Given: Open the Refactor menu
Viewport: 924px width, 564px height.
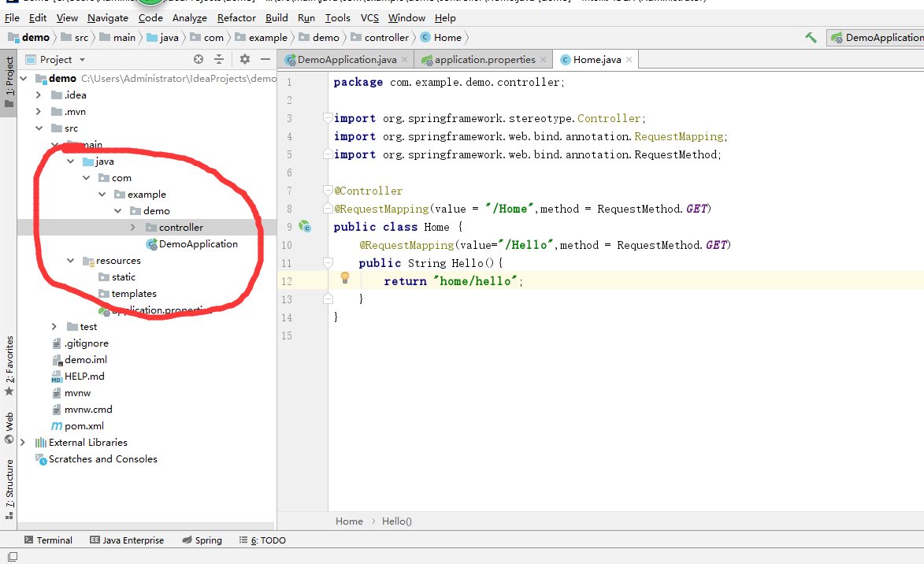Looking at the screenshot, I should (236, 17).
